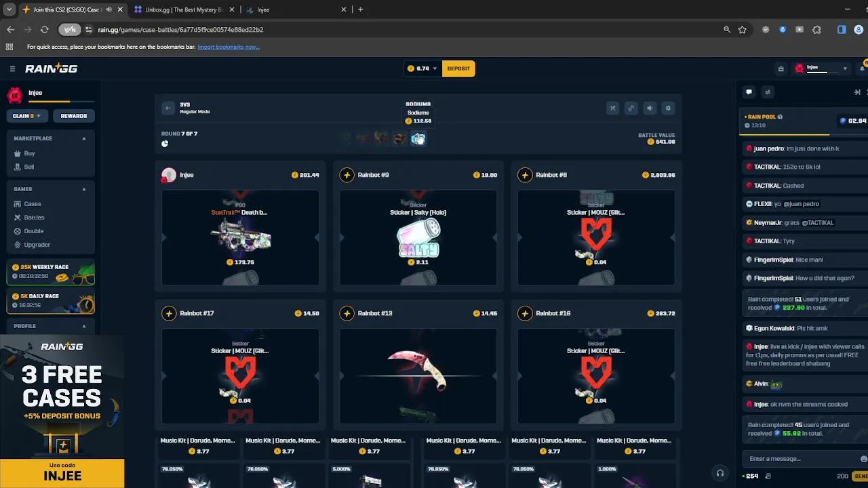Collapse the Games section

coord(84,189)
